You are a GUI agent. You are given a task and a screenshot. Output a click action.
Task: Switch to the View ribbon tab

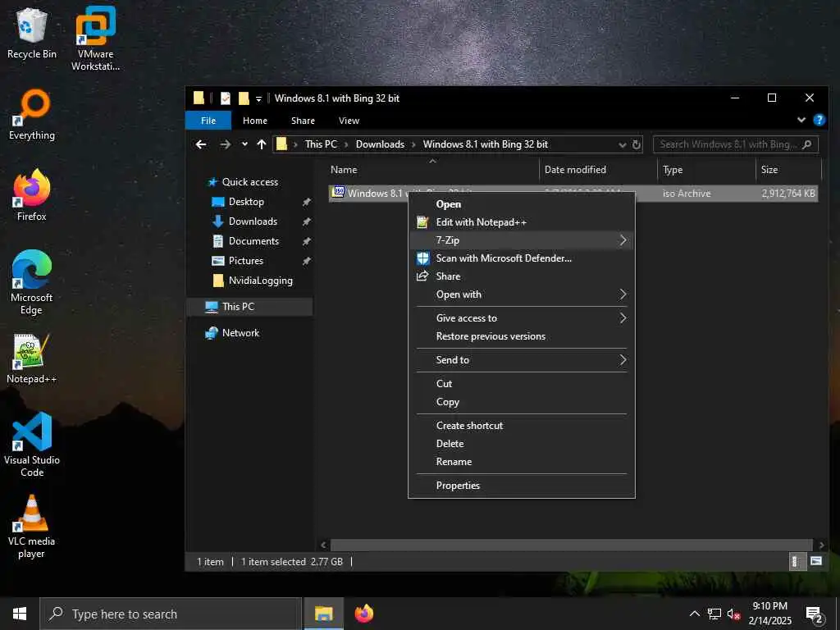[349, 121]
